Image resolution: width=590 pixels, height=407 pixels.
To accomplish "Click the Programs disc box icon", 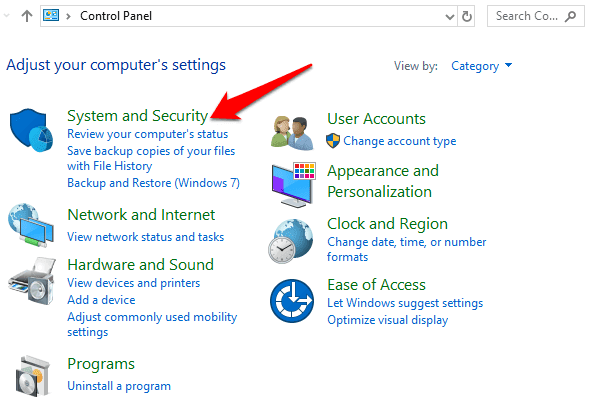I will point(33,376).
